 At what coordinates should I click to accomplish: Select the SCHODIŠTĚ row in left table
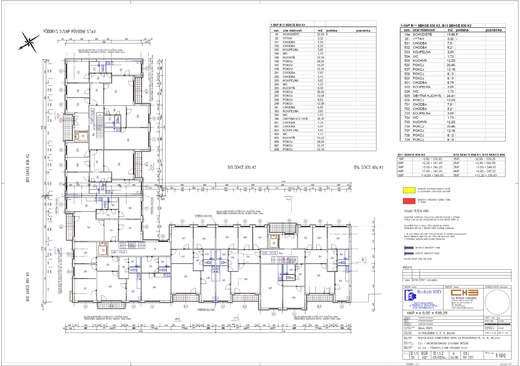click(323, 34)
